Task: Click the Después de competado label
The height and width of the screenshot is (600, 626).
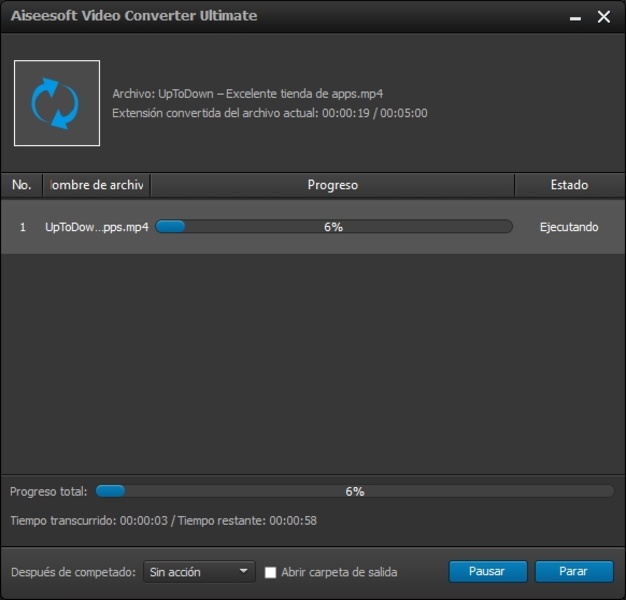Action: tap(73, 572)
